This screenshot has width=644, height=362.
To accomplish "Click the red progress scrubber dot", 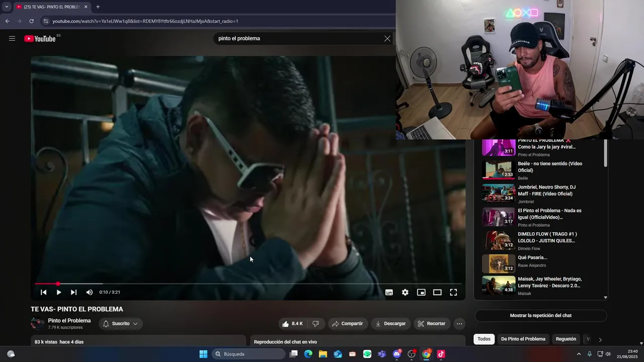I will 58,284.
